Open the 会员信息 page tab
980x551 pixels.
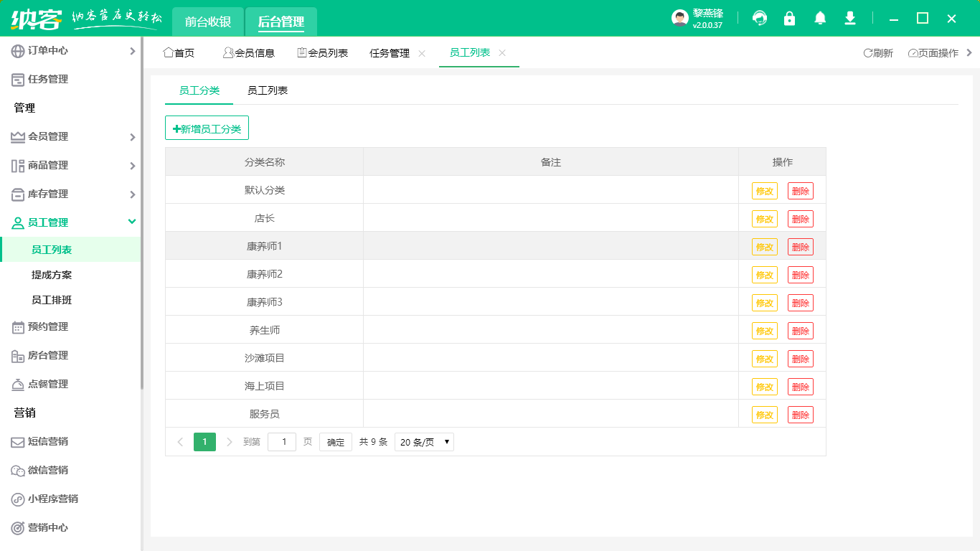coord(249,53)
